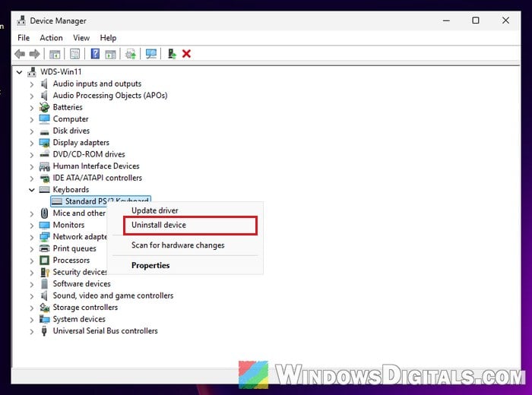Open the Action menu

click(x=51, y=38)
